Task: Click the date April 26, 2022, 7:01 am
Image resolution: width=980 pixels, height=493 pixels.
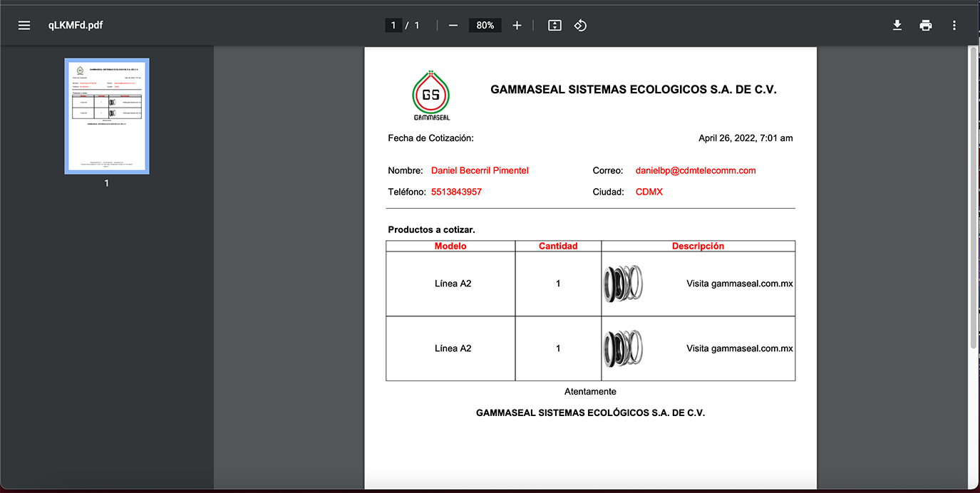Action: pyautogui.click(x=746, y=138)
